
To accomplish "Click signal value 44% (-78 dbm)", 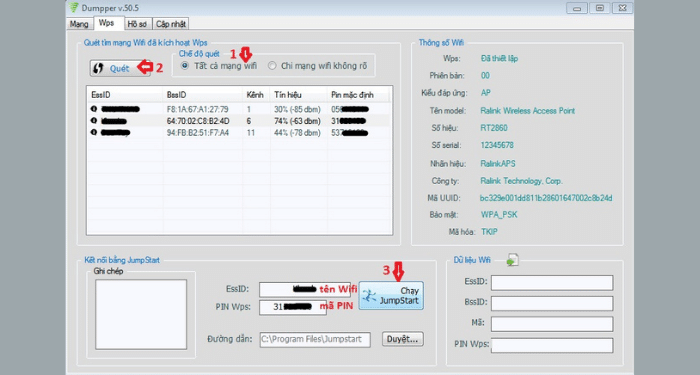I will pos(297,133).
